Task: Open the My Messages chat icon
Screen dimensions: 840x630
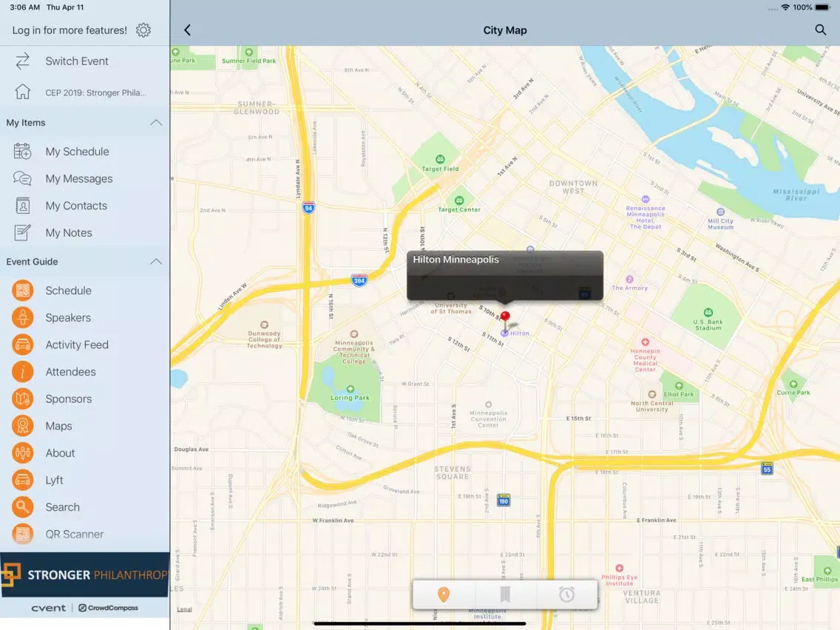Action: point(22,178)
